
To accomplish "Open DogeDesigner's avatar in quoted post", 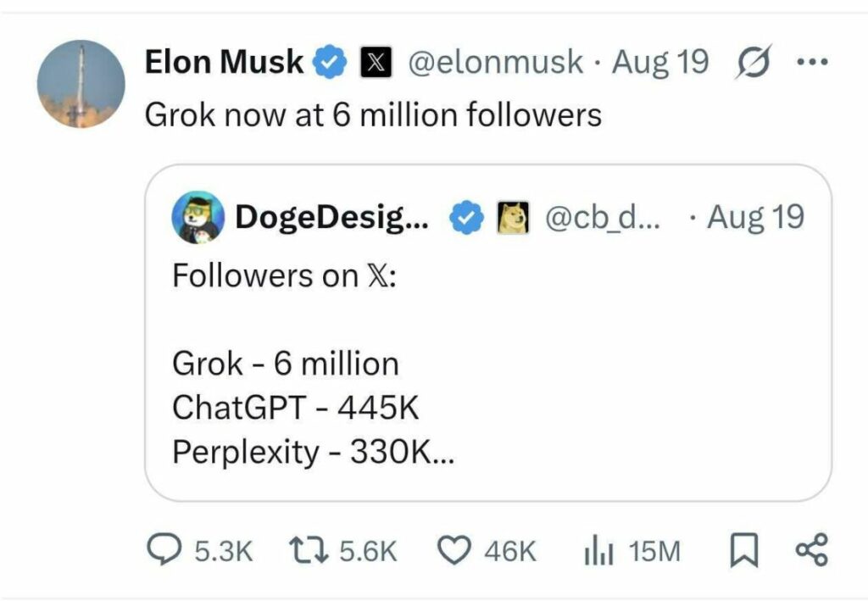I will point(198,217).
